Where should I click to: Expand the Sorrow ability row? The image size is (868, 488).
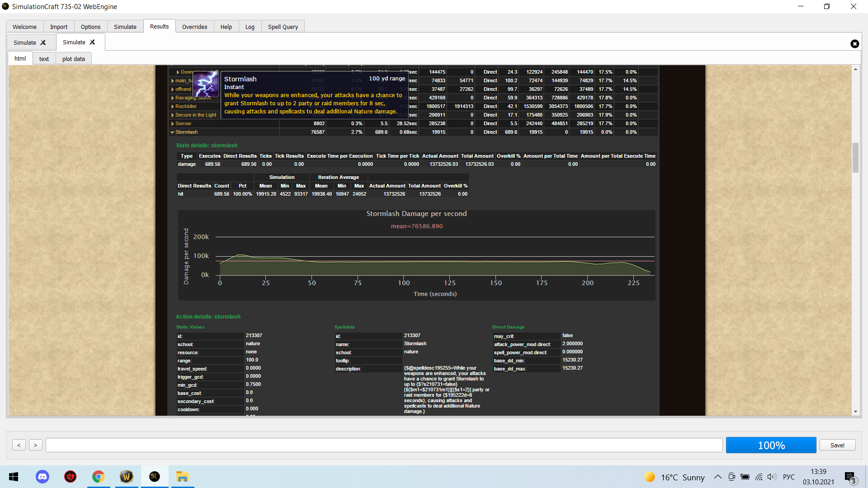(172, 124)
